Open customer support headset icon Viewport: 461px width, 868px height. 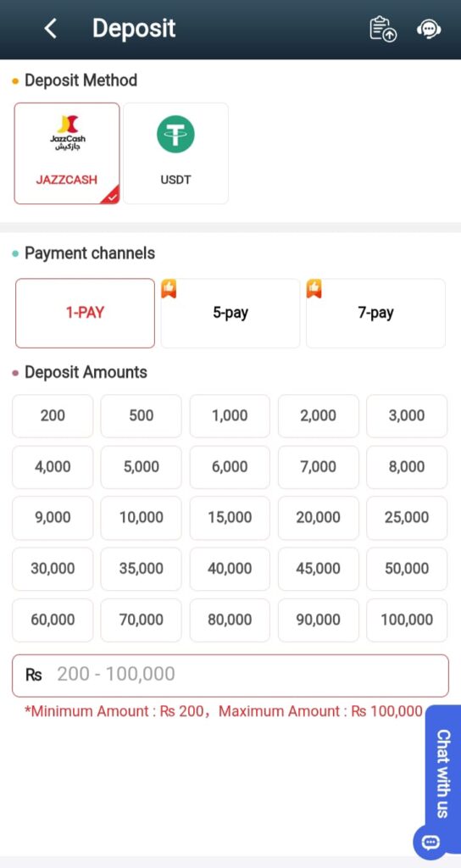coord(428,30)
